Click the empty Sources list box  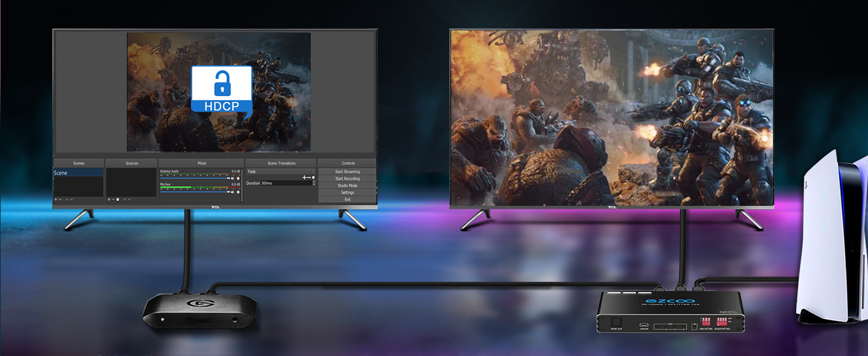[132, 182]
